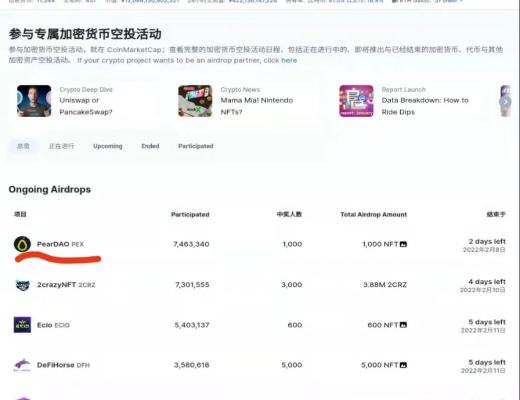Screen dimensions: 520x400
Task: Open the Mama Mia Nintendo NFTs thumbnail
Action: point(195,101)
